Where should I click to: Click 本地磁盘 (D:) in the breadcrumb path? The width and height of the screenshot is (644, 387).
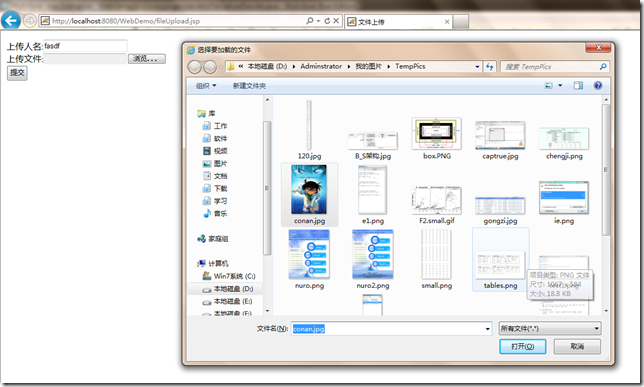point(267,66)
